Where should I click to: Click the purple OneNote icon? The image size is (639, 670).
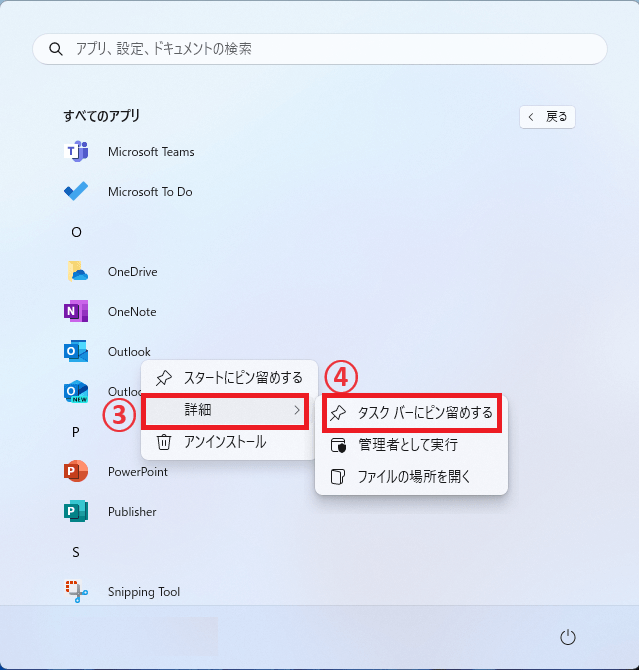[76, 311]
